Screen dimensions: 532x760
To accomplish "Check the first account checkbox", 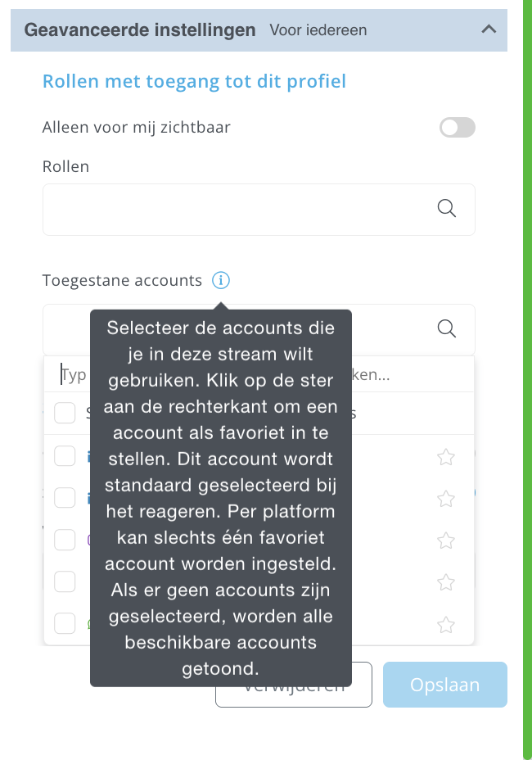I will tap(65, 455).
